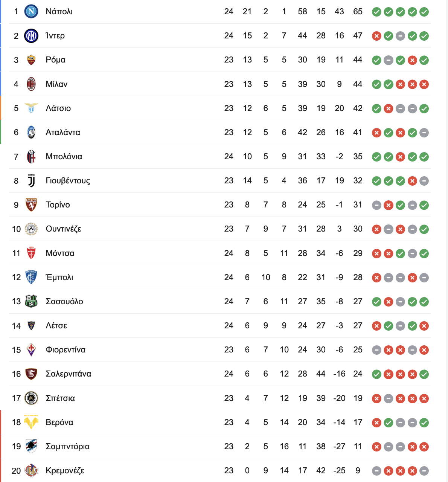Click the Napoli club crest

coord(31,12)
